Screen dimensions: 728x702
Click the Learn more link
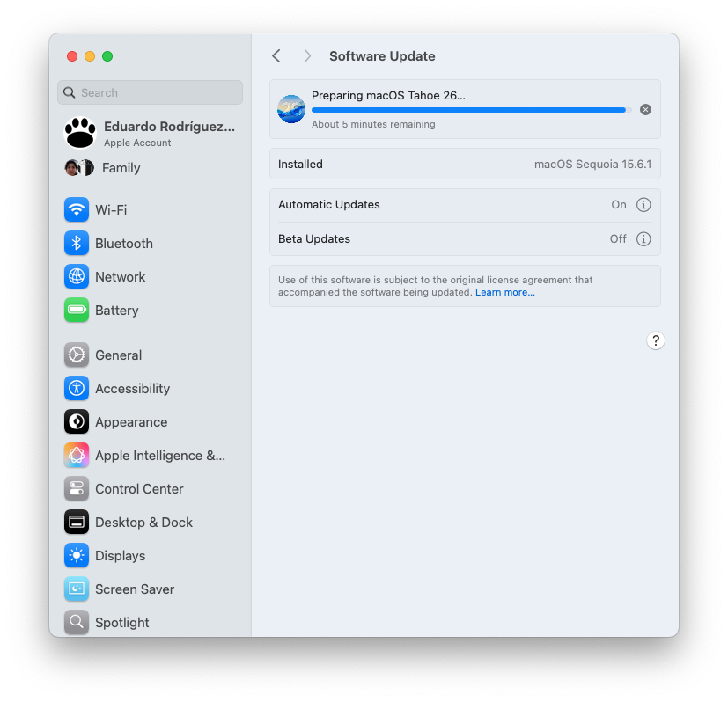[504, 292]
